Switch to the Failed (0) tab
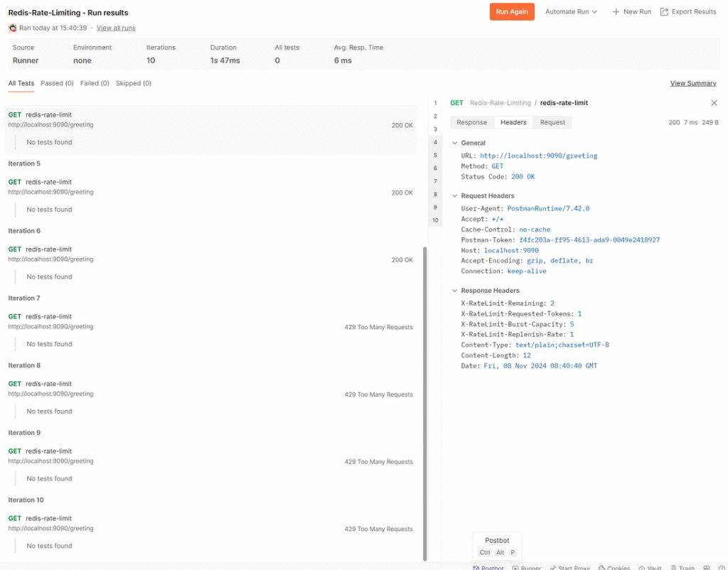The width and height of the screenshot is (728, 570). pos(95,83)
